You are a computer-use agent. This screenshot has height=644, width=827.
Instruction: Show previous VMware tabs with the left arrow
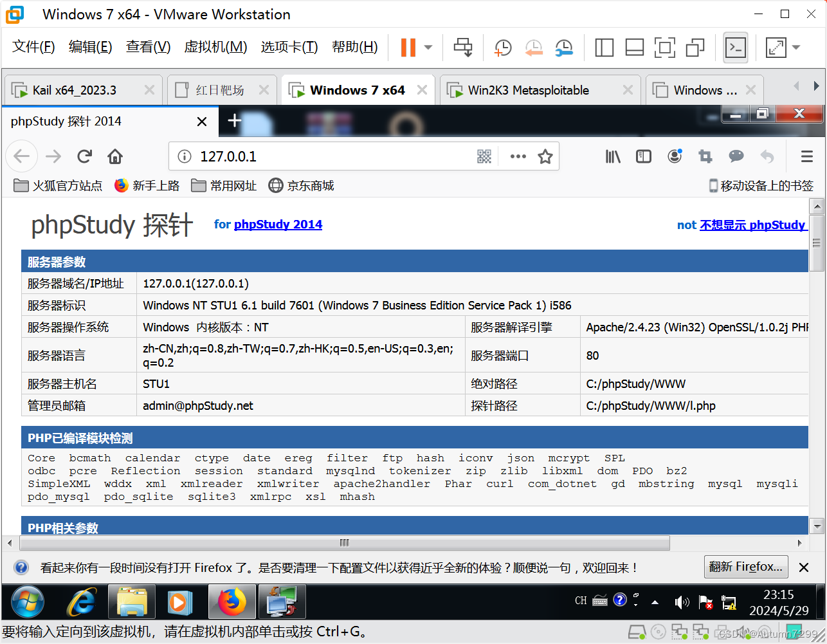point(796,86)
